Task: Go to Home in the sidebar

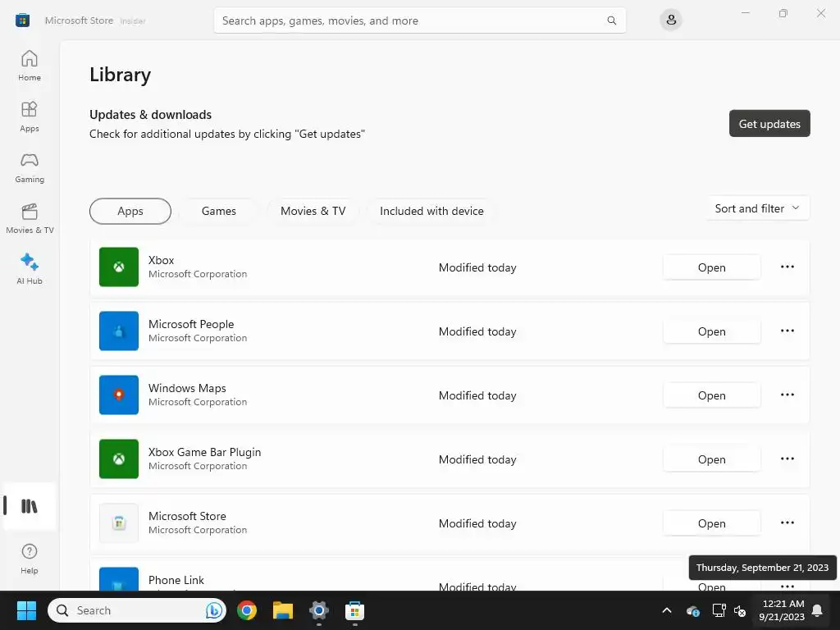Action: tap(30, 66)
